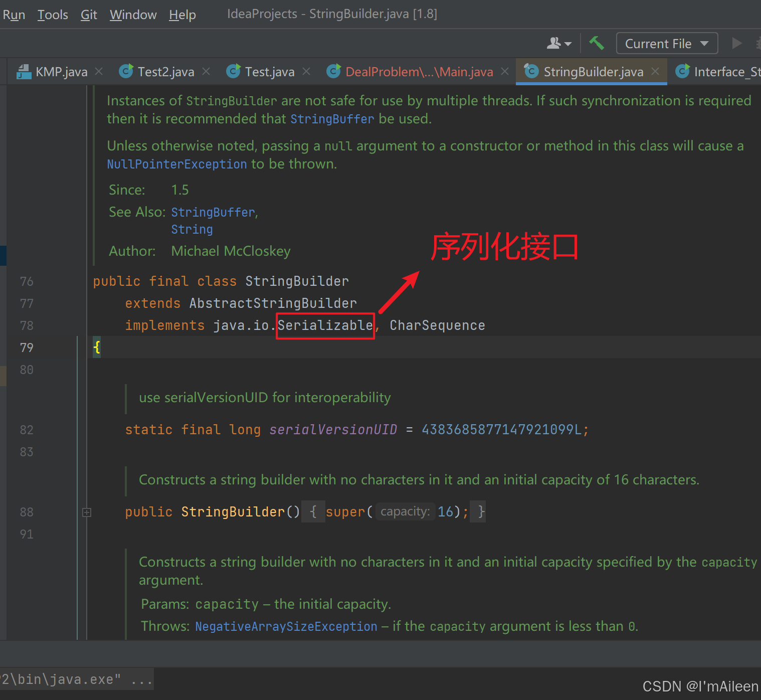
Task: Open the NegativeArraySizeException link
Action: point(286,626)
